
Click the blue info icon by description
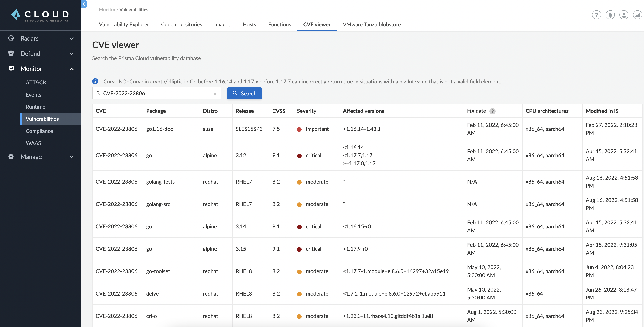(95, 81)
